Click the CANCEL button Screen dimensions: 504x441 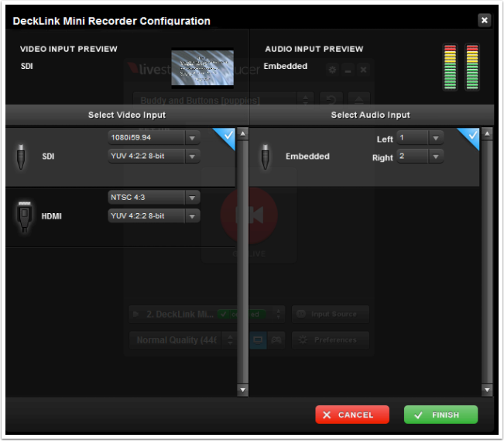pos(352,415)
